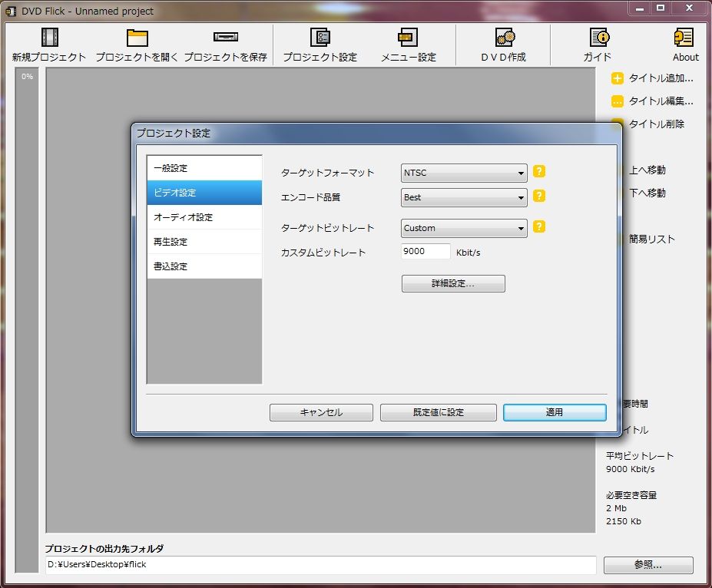Start DVD creation (ＤＶＤ作成)

(503, 45)
